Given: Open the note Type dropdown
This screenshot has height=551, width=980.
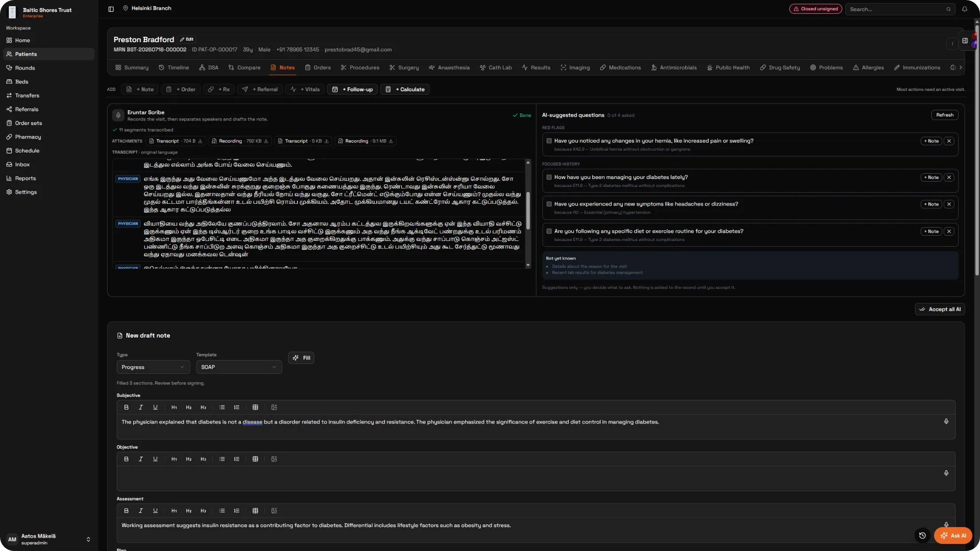Looking at the screenshot, I should 153,367.
